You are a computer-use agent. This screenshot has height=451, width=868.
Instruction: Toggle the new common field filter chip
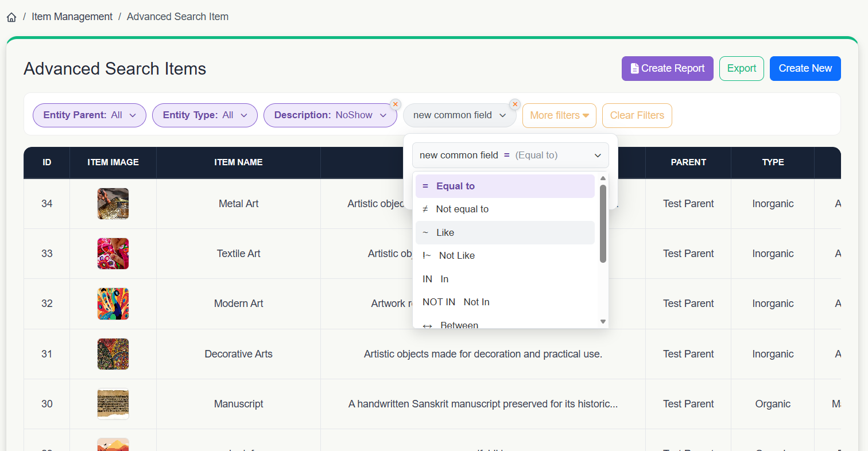[x=459, y=115]
